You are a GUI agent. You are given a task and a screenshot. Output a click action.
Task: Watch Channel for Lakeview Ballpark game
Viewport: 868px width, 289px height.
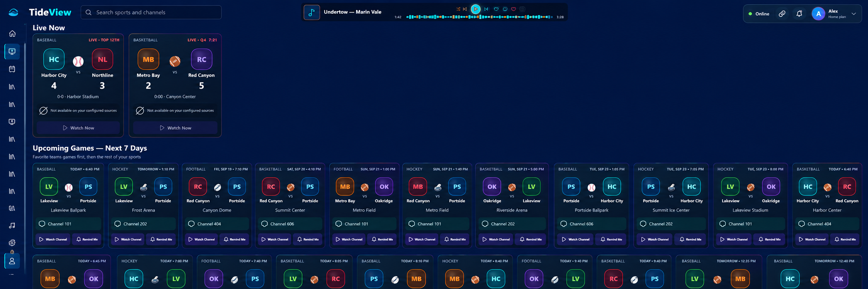[53, 240]
